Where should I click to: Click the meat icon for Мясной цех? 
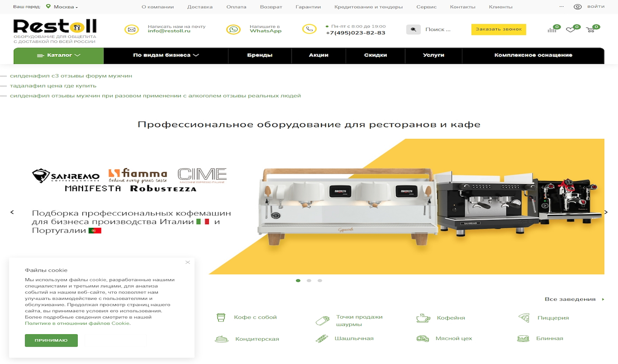click(x=423, y=339)
